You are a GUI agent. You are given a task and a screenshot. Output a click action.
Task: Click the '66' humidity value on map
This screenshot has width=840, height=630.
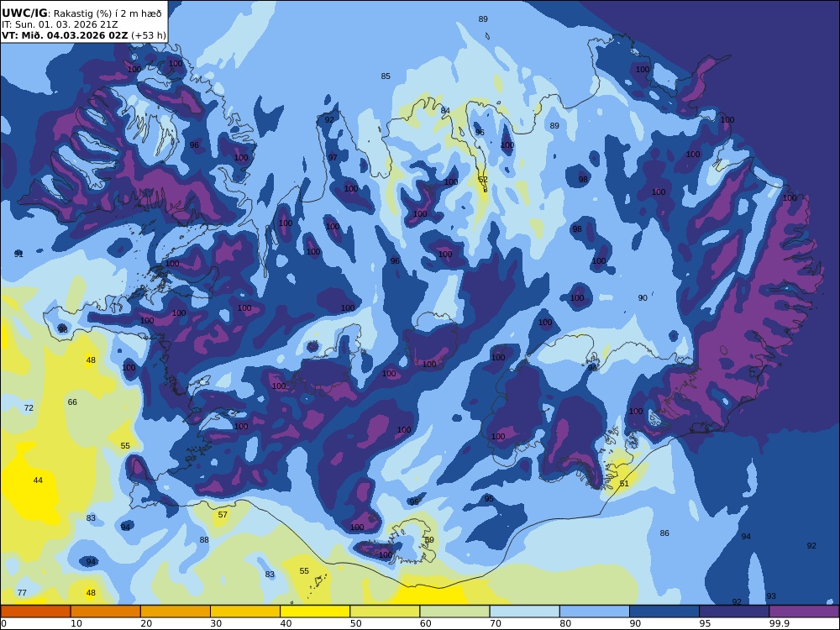click(72, 402)
